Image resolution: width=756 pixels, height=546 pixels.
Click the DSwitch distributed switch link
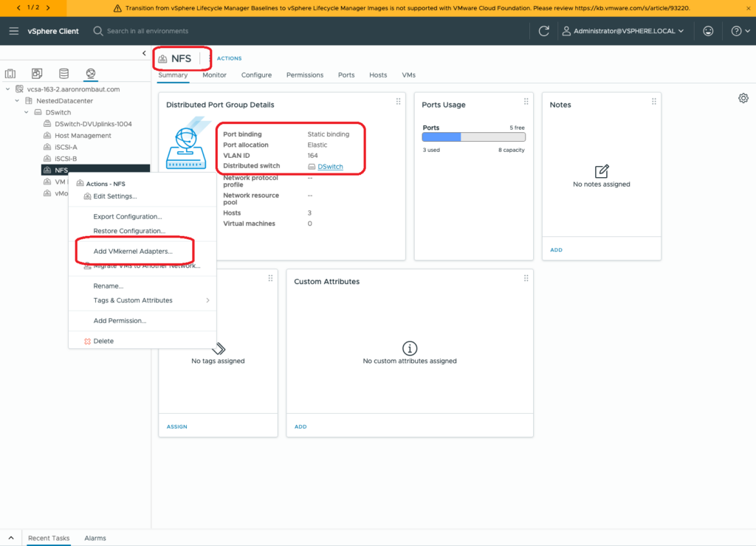pyautogui.click(x=330, y=167)
